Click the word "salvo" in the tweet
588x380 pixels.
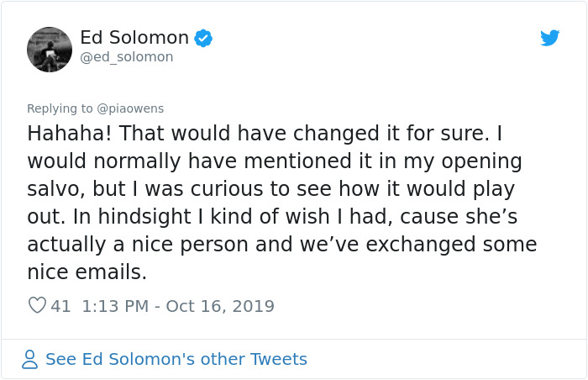coord(53,189)
